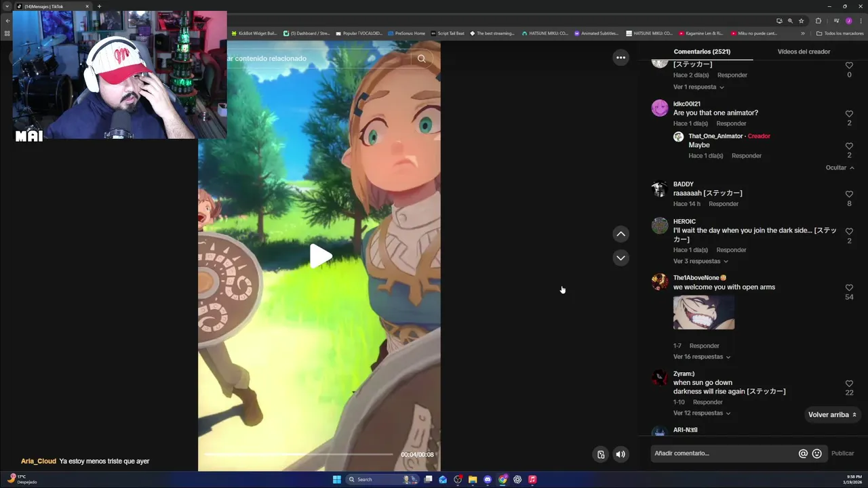Go to previous video with up arrow

[620, 234]
